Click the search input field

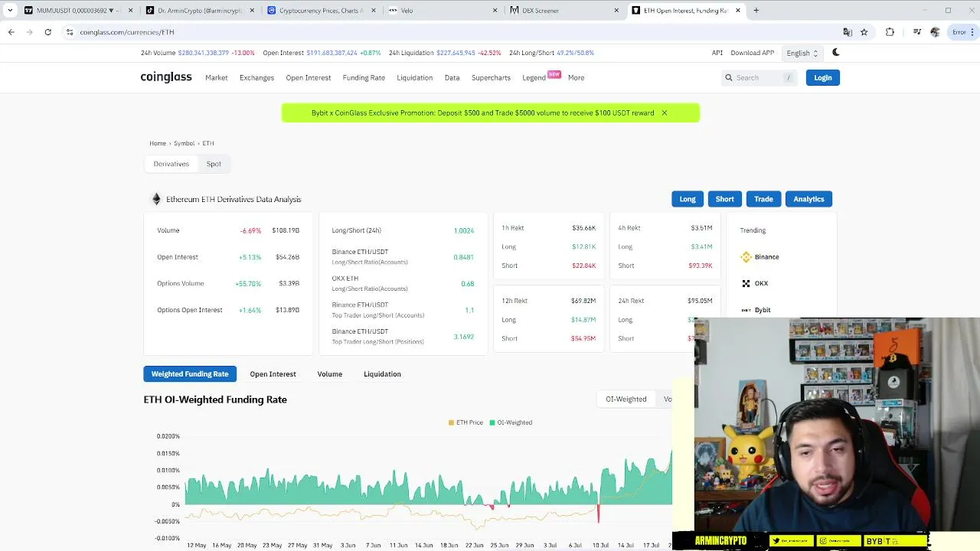tap(761, 77)
